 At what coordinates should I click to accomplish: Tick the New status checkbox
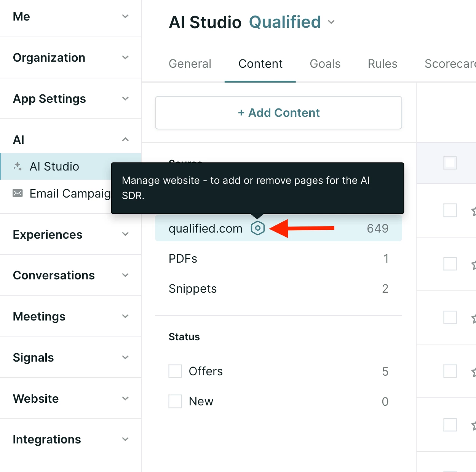coord(175,401)
